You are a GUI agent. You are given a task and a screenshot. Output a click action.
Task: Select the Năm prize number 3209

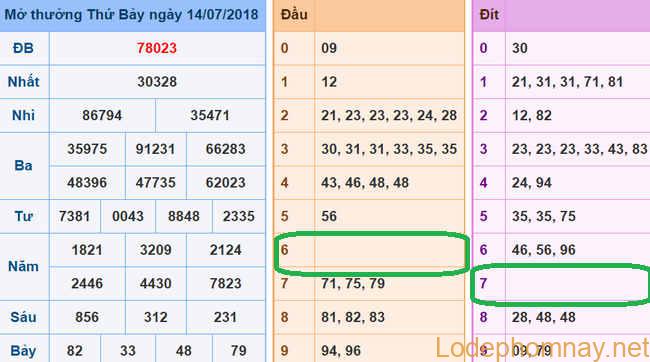[155, 250]
